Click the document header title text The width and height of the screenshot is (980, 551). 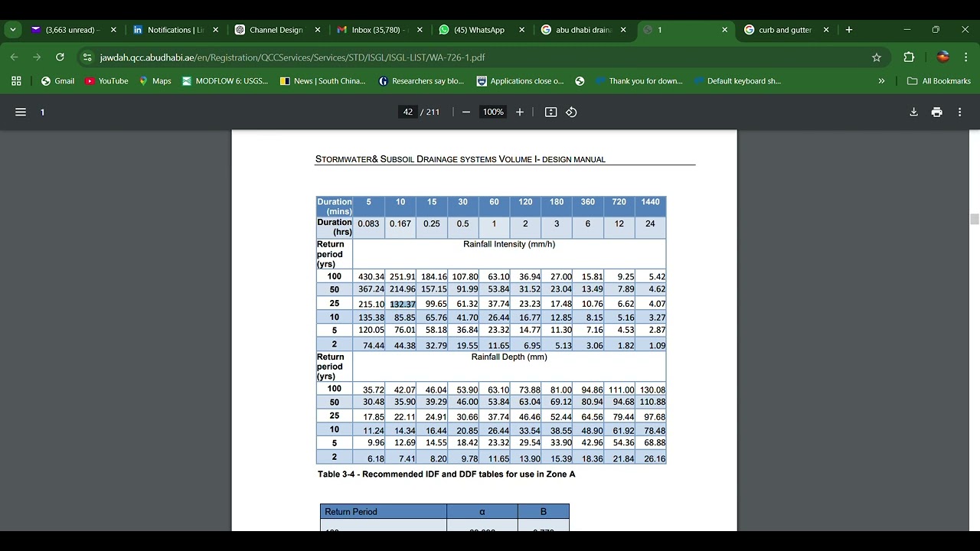(x=460, y=159)
